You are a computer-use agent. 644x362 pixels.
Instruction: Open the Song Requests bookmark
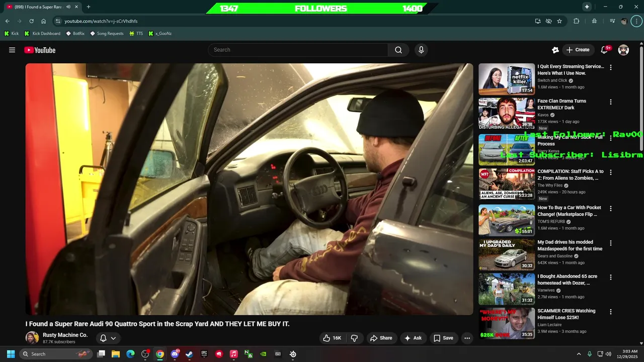107,34
